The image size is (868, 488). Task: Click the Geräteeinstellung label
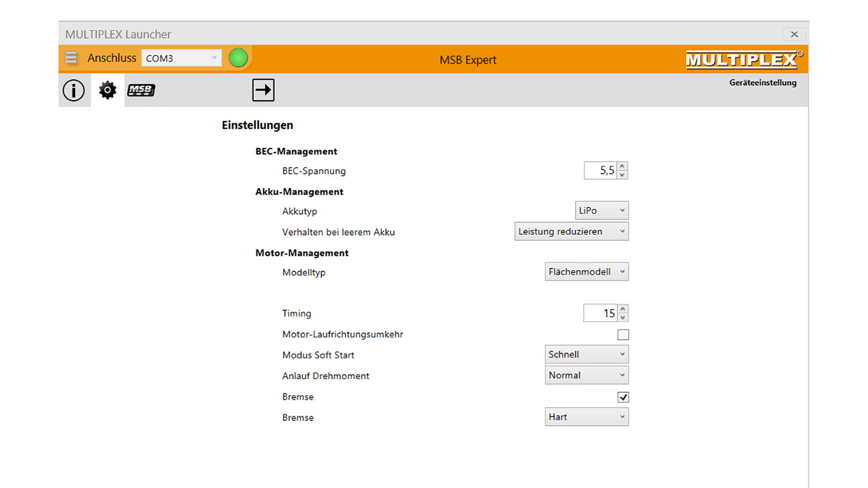tap(763, 82)
